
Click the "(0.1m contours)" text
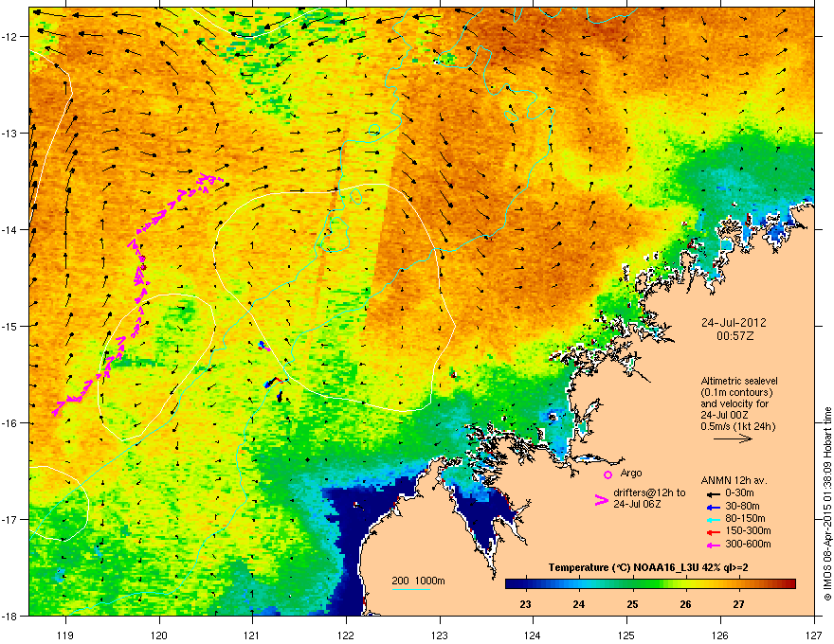pyautogui.click(x=736, y=393)
